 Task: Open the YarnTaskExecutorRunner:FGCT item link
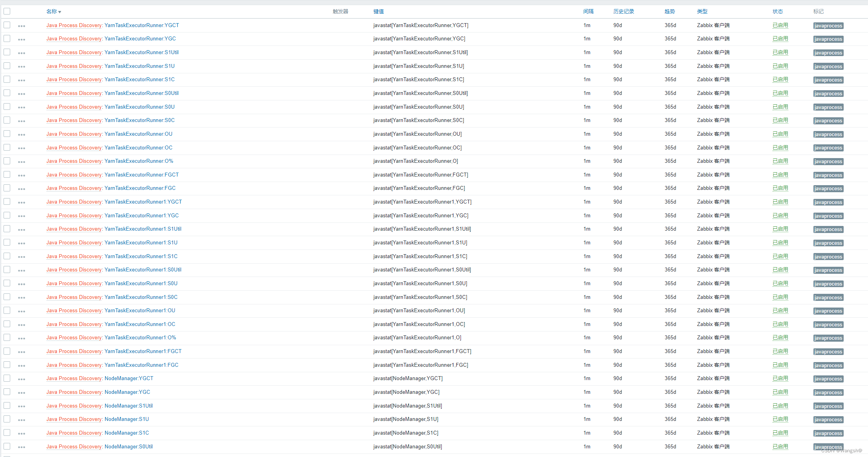point(141,175)
